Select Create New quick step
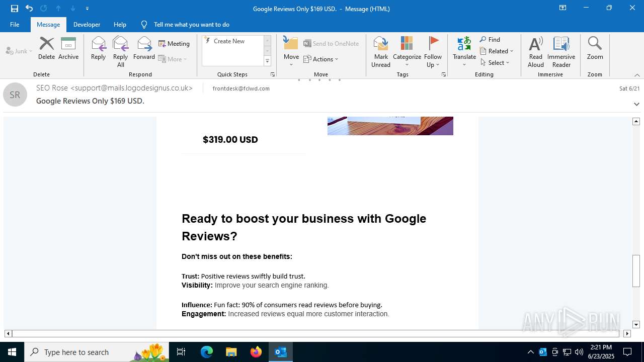This screenshot has width=644, height=362. pos(229,41)
